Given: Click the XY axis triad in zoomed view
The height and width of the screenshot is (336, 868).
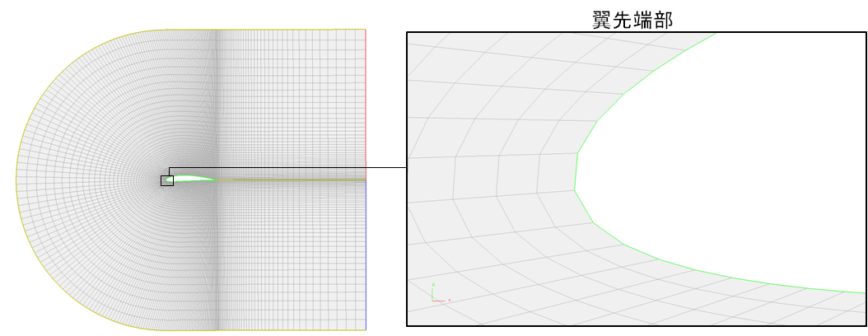Looking at the screenshot, I should coord(441,292).
